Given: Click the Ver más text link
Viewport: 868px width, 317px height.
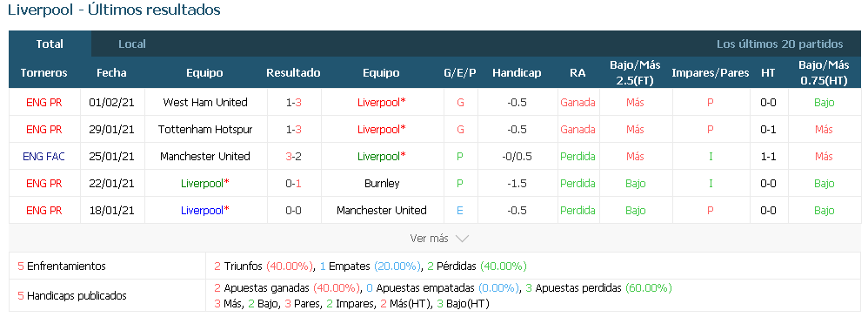Looking at the screenshot, I should click(429, 239).
